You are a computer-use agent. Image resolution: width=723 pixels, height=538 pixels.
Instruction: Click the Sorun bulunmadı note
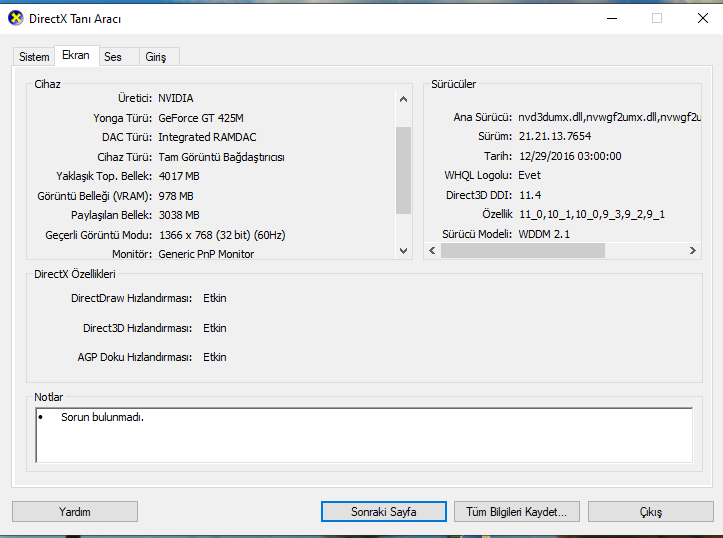[102, 417]
